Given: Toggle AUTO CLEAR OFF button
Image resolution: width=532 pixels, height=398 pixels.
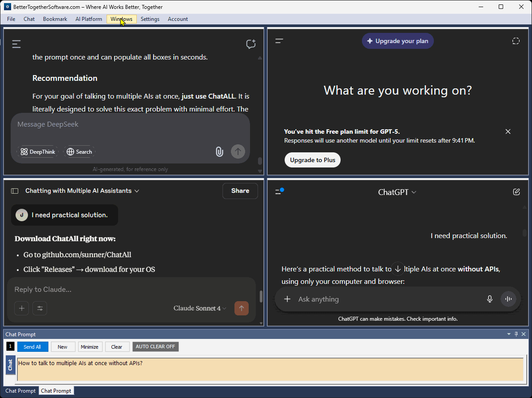Looking at the screenshot, I should tap(155, 346).
